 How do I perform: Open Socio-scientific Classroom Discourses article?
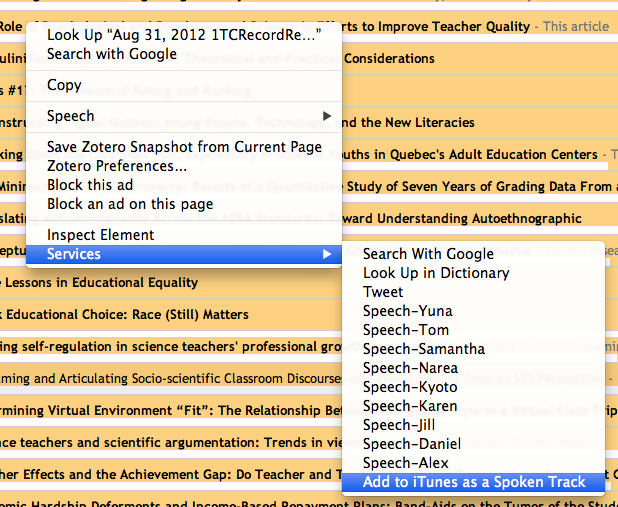pos(171,378)
